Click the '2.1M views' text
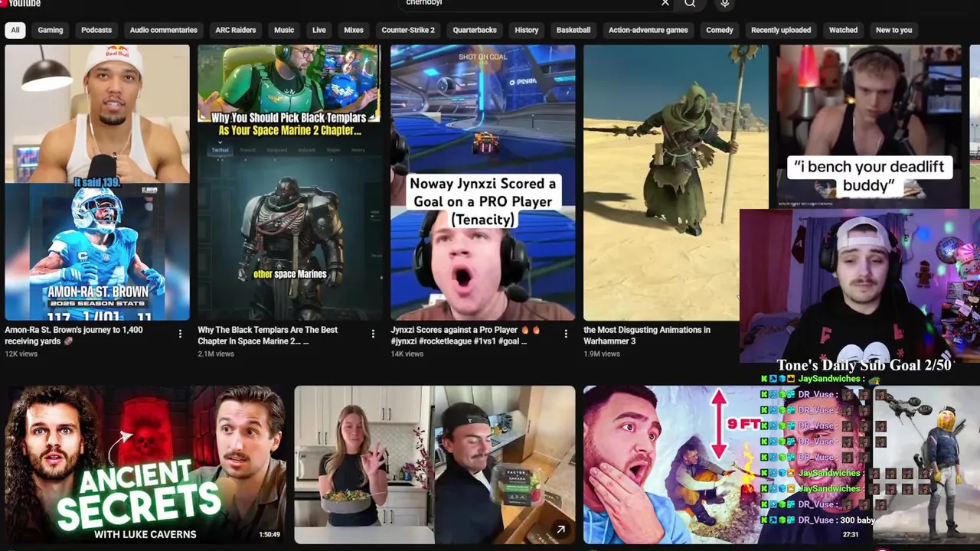The height and width of the screenshot is (551, 980). [x=216, y=354]
